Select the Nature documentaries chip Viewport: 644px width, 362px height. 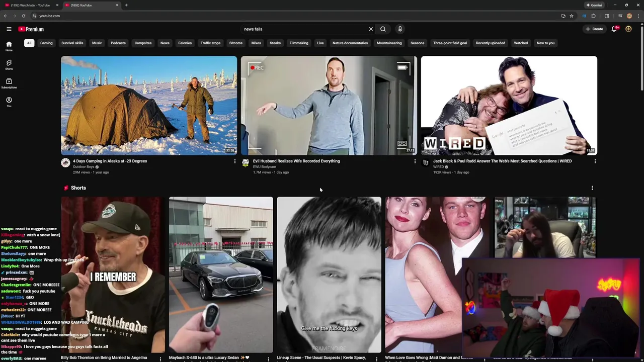[350, 43]
